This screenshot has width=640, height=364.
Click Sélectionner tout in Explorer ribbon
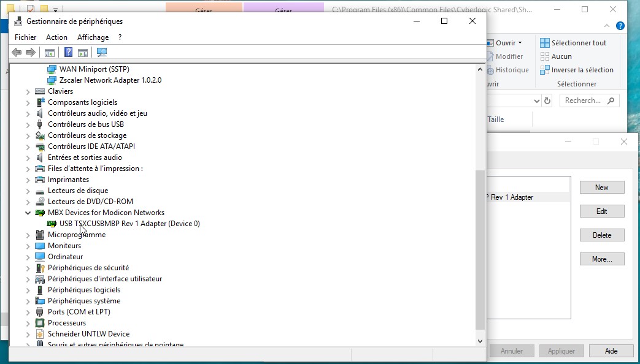tap(573, 43)
